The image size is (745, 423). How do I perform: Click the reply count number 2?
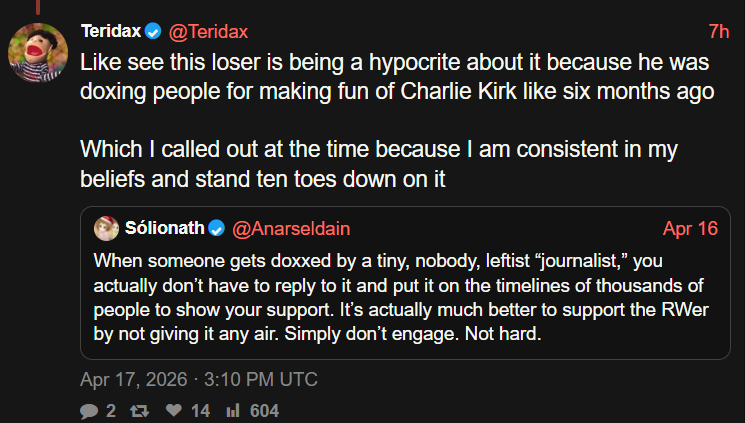[111, 411]
